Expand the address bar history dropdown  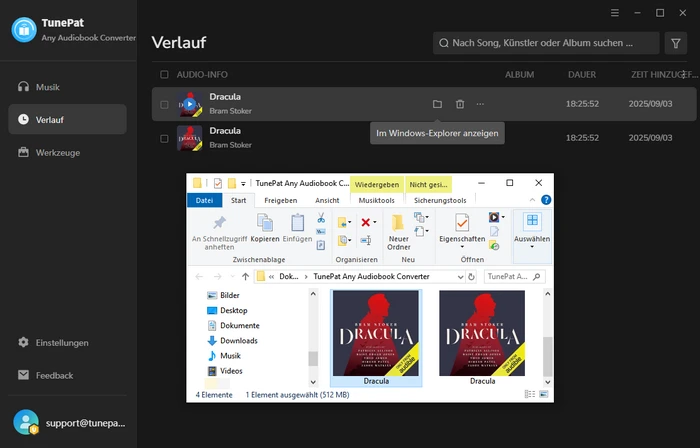click(460, 277)
